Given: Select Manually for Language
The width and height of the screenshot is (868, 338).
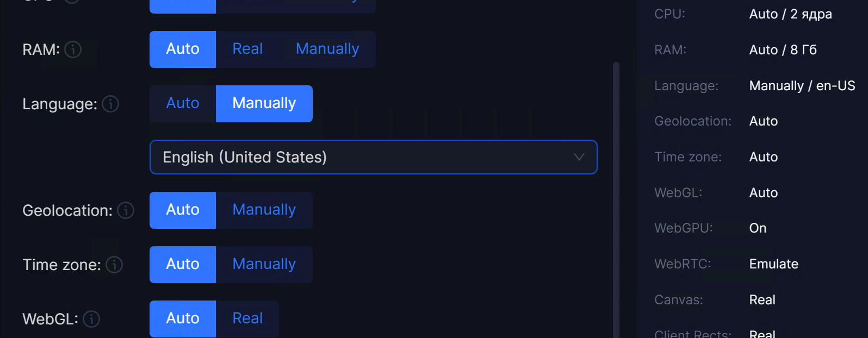Looking at the screenshot, I should [x=264, y=104].
